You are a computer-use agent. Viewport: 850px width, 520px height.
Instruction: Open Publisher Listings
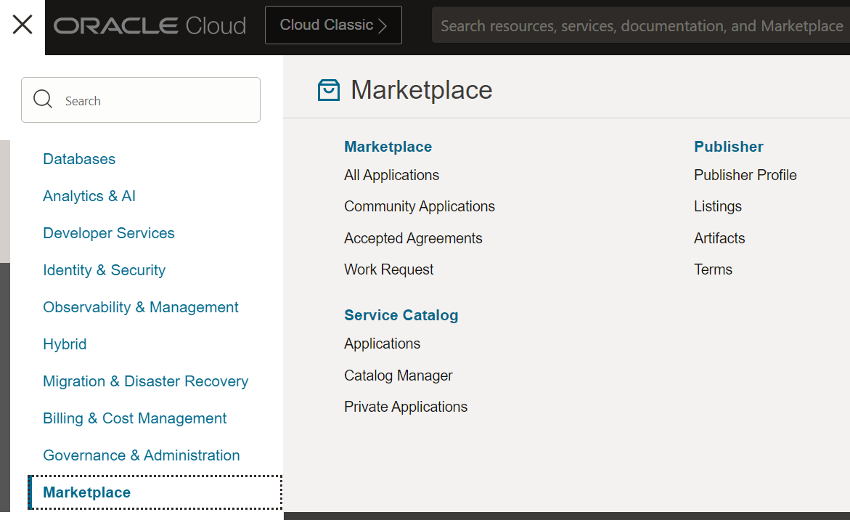tap(718, 207)
